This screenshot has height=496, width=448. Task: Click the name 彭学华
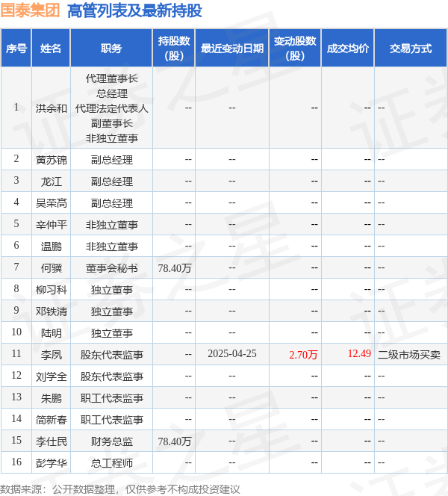[x=52, y=463]
